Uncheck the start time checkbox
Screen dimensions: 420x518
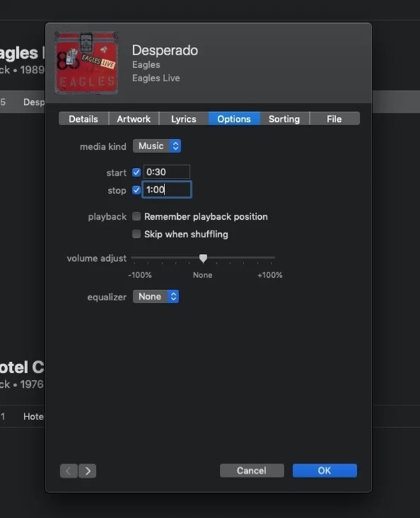136,172
